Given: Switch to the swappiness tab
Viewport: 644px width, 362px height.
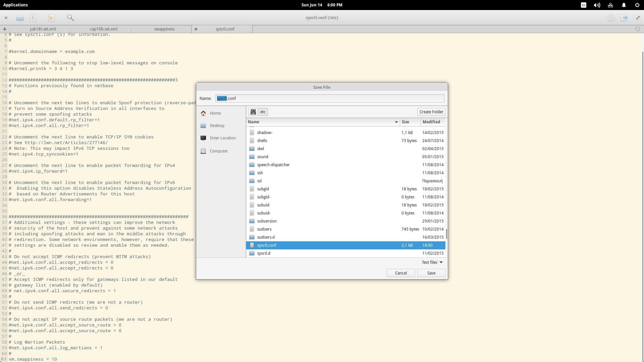Looking at the screenshot, I should click(x=164, y=29).
